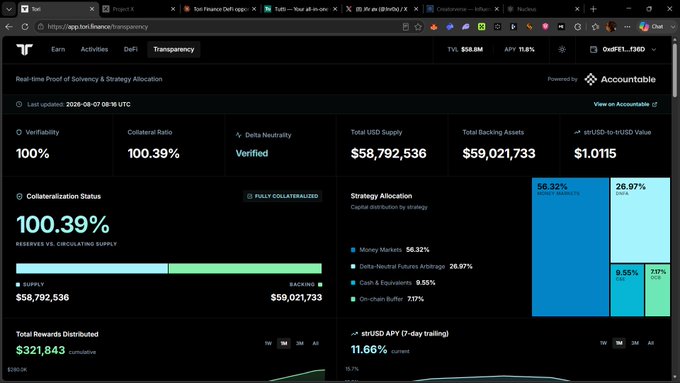Click the 56.32% Money Markets treemap block
This screenshot has width=680, height=383.
click(x=570, y=247)
